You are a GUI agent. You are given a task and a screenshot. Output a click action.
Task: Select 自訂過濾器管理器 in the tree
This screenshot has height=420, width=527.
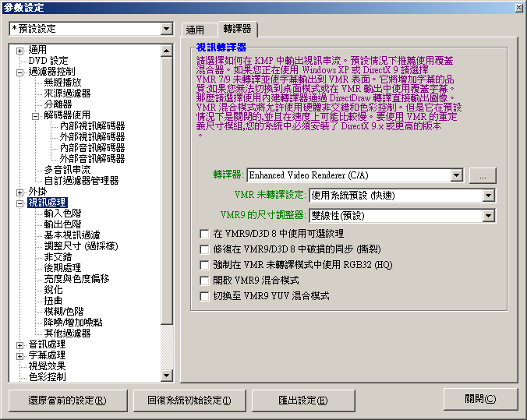tap(81, 181)
